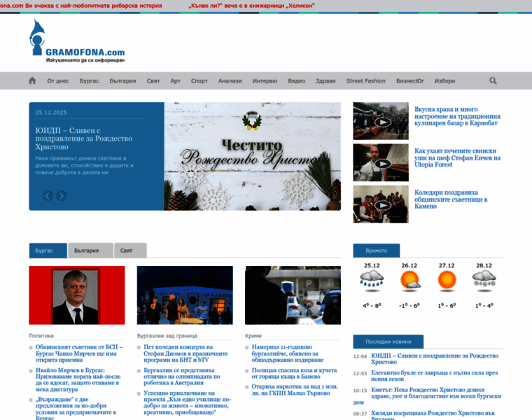Screen dimensions: 532x420
Task: Open 'Общинският съветник от БСП' article
Action: [x=79, y=353]
